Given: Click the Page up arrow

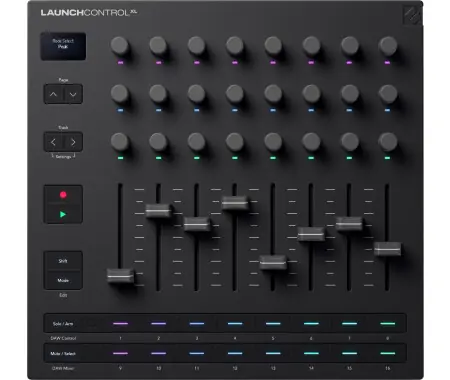Looking at the screenshot, I should tap(53, 94).
